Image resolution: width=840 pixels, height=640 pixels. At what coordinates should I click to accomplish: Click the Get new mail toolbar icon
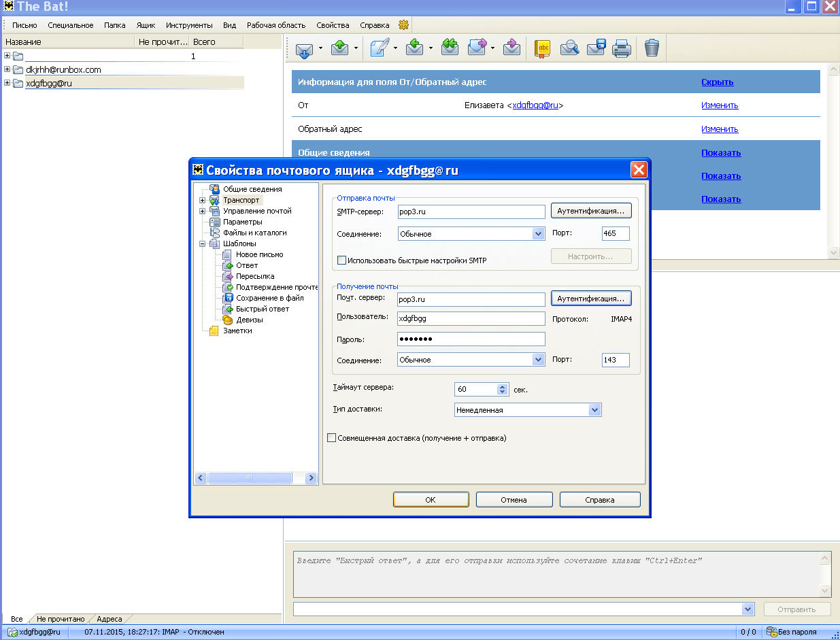click(x=304, y=48)
